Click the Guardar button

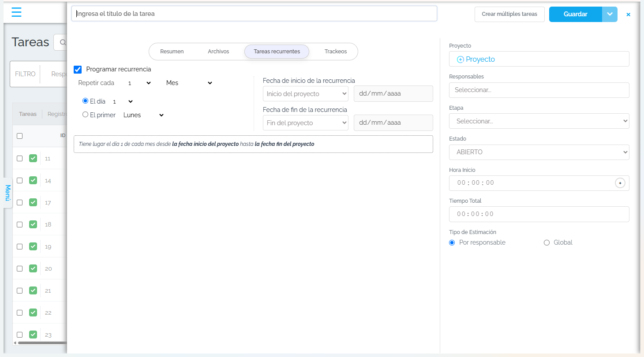575,14
